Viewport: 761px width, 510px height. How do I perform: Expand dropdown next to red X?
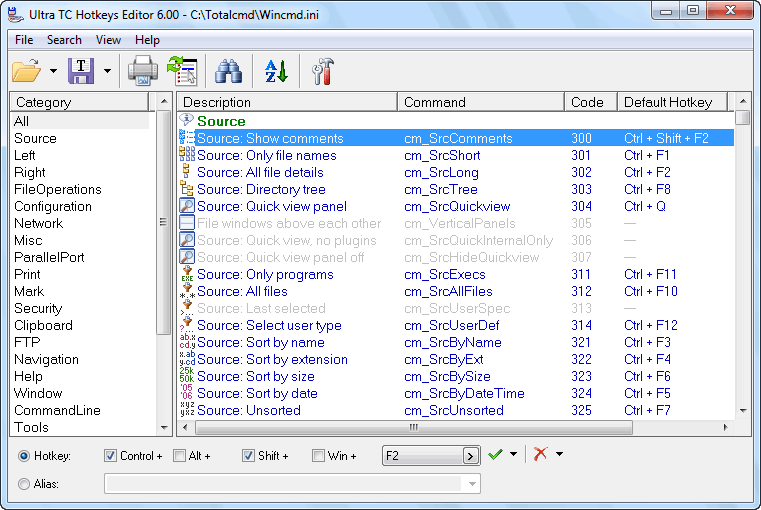point(559,455)
